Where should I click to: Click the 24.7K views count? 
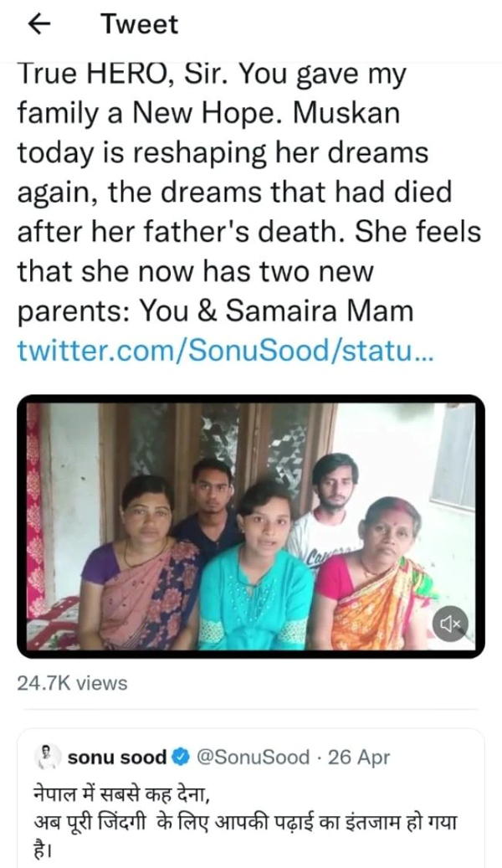click(72, 683)
